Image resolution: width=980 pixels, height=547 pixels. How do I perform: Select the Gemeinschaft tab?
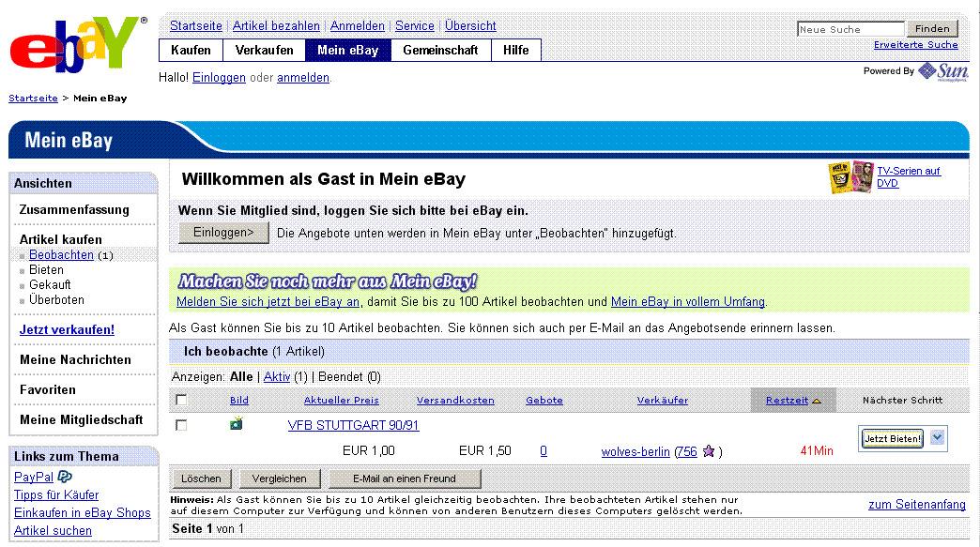pos(440,50)
